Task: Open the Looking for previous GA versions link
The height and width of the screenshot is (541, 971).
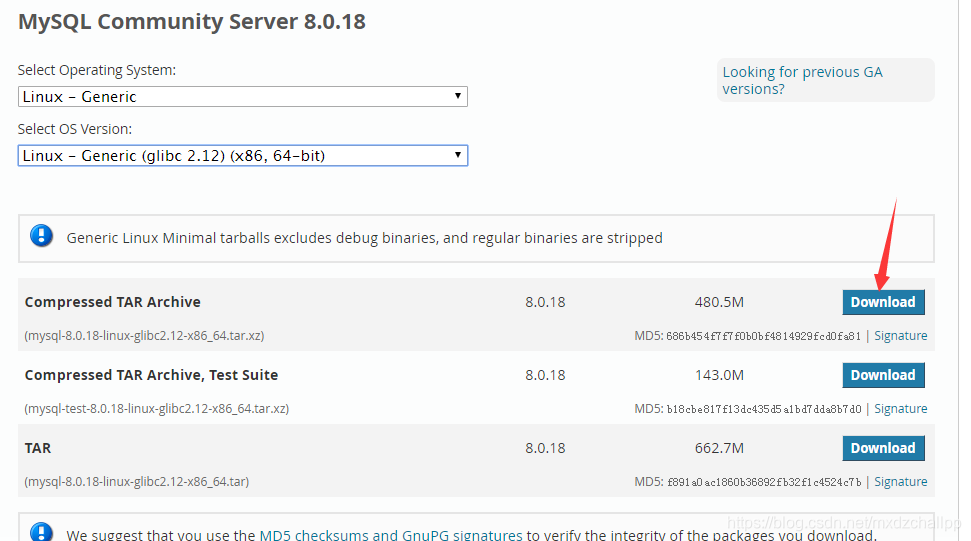Action: 803,80
